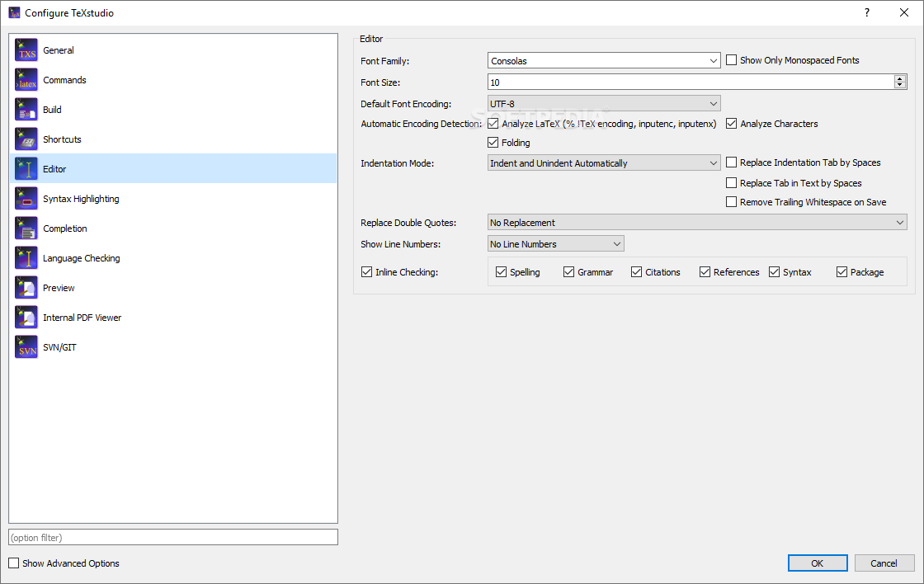924x584 pixels.
Task: Click the Internal PDF Viewer icon
Action: 26,317
